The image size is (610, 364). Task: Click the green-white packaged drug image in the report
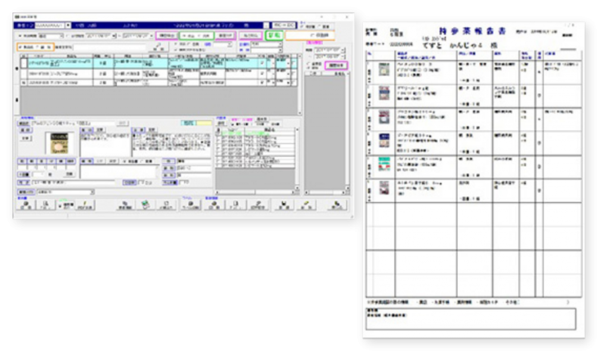[384, 164]
